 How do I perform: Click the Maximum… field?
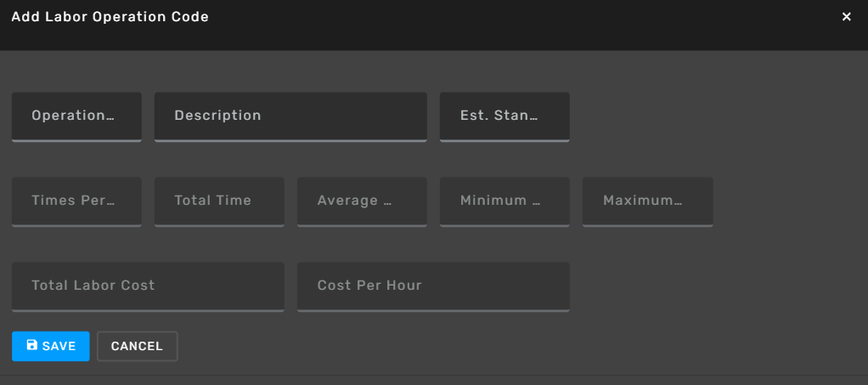[x=648, y=201]
